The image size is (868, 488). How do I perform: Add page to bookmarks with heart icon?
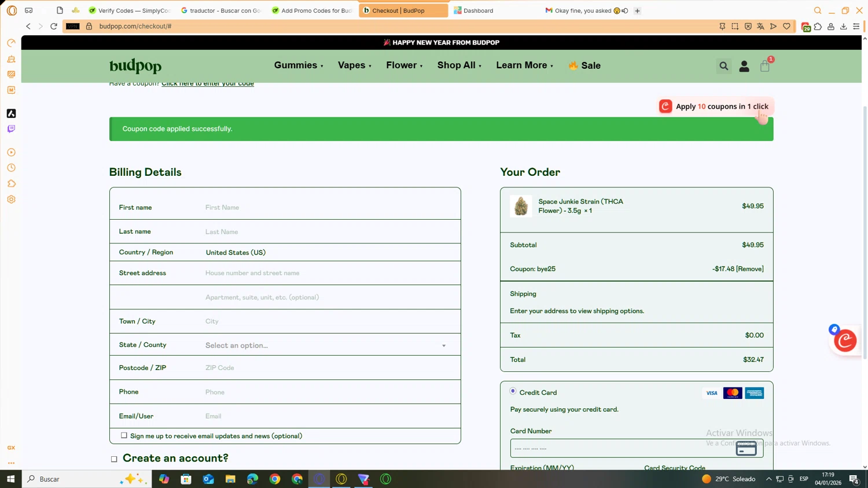click(x=786, y=26)
